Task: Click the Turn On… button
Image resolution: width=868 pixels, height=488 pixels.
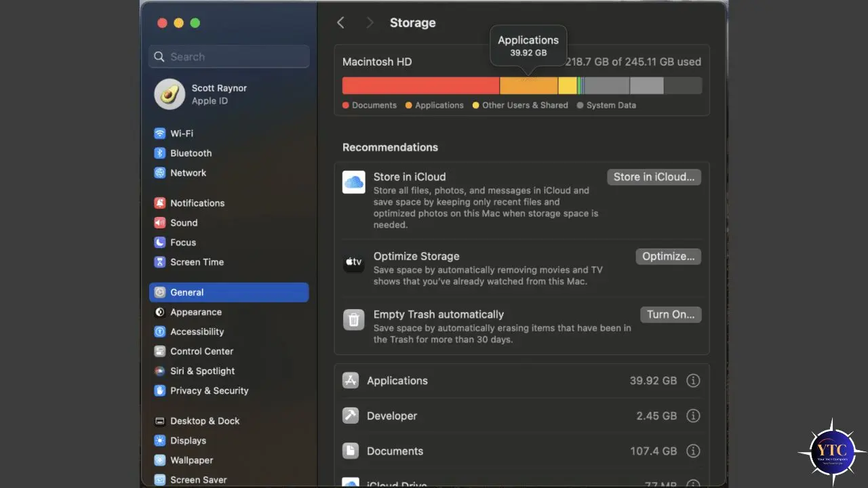Action: point(671,314)
